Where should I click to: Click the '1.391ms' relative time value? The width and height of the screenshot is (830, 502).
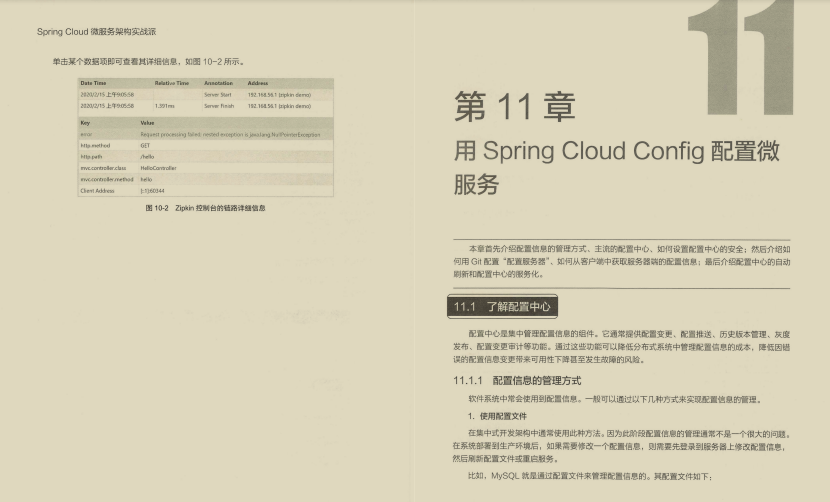[165, 106]
